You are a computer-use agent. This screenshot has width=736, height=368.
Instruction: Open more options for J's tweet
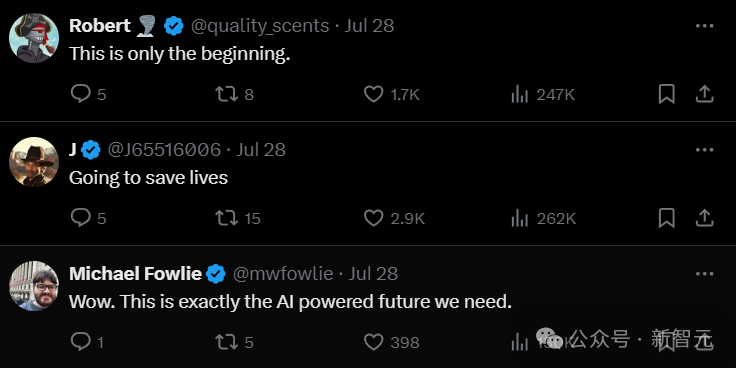tap(704, 150)
